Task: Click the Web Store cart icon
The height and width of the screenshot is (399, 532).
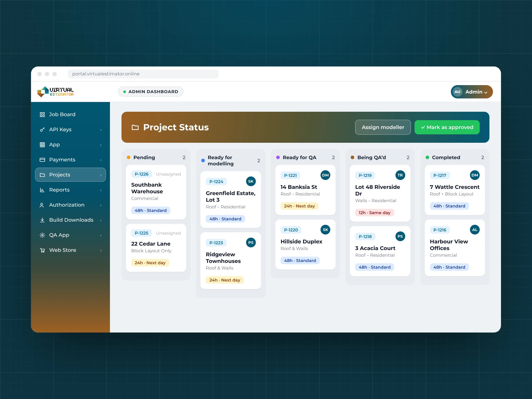Action: (42, 250)
